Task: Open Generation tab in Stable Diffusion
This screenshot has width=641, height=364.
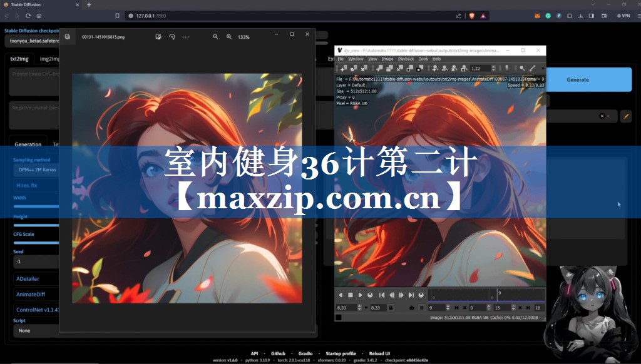Action: (28, 144)
